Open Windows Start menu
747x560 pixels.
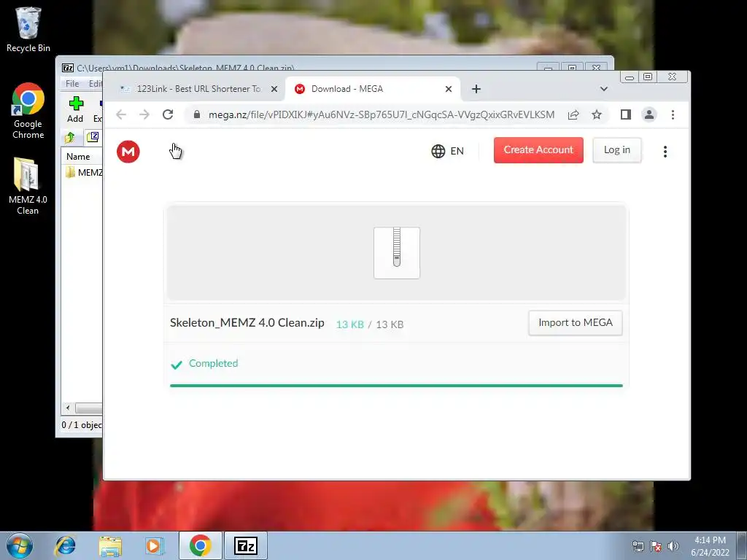20,545
